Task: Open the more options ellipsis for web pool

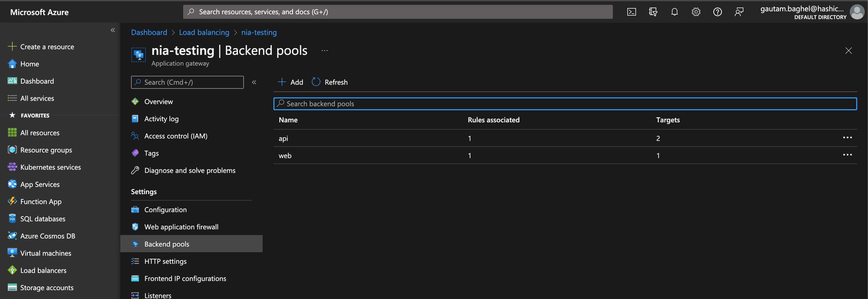Action: [x=847, y=155]
